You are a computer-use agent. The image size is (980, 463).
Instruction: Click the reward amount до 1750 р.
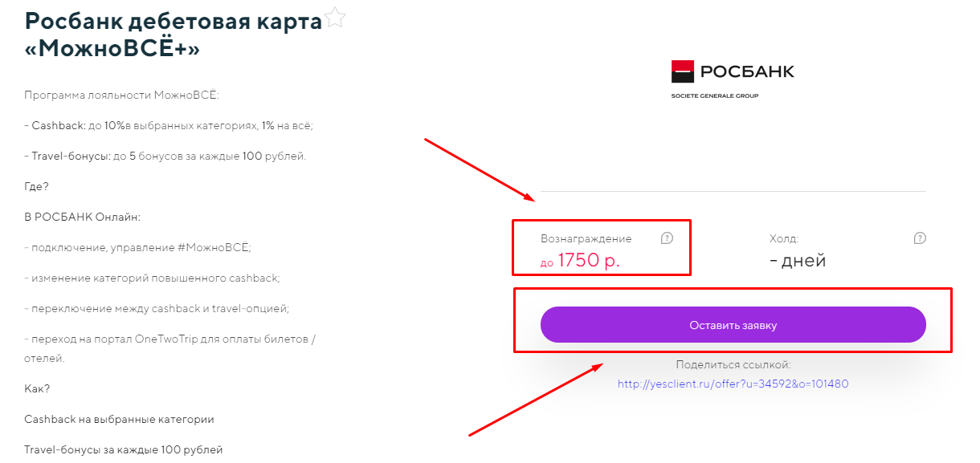click(x=580, y=261)
